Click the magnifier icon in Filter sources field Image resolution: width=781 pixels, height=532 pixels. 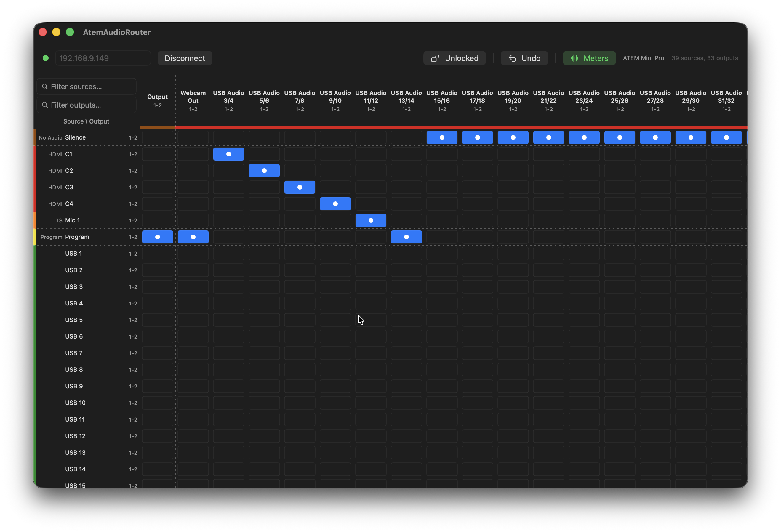point(45,86)
